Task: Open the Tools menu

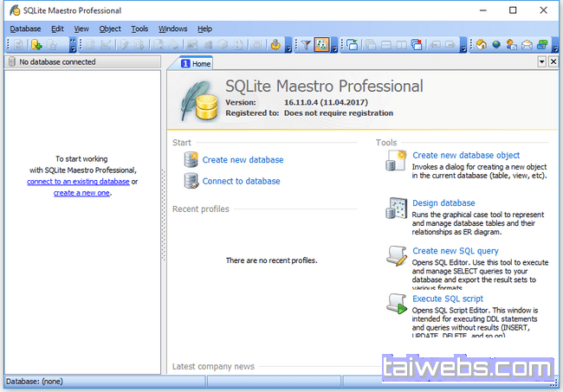Action: coord(139,29)
